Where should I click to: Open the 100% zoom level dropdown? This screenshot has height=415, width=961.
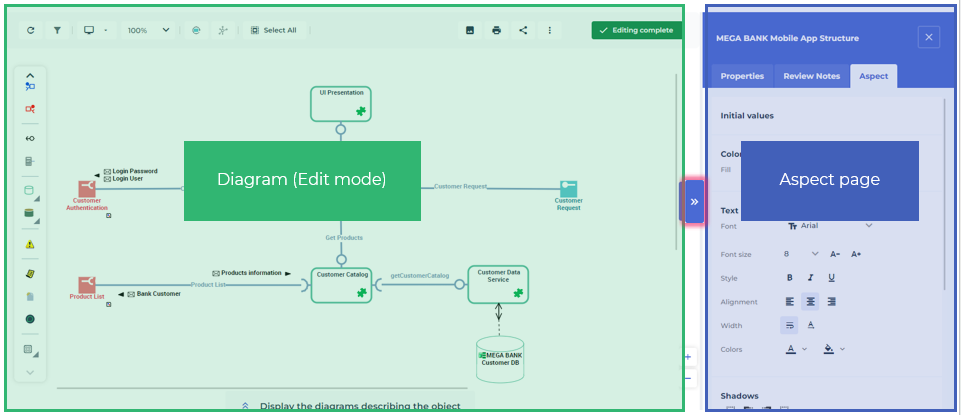[x=148, y=30]
